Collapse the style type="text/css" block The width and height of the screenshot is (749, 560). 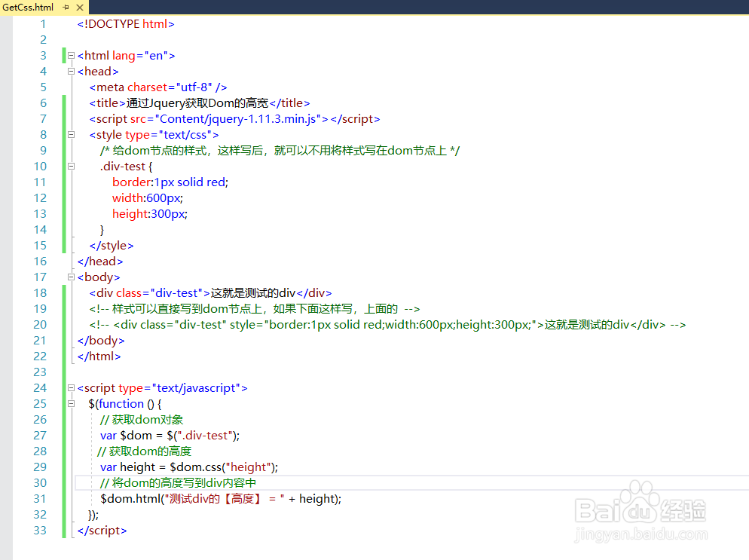71,135
